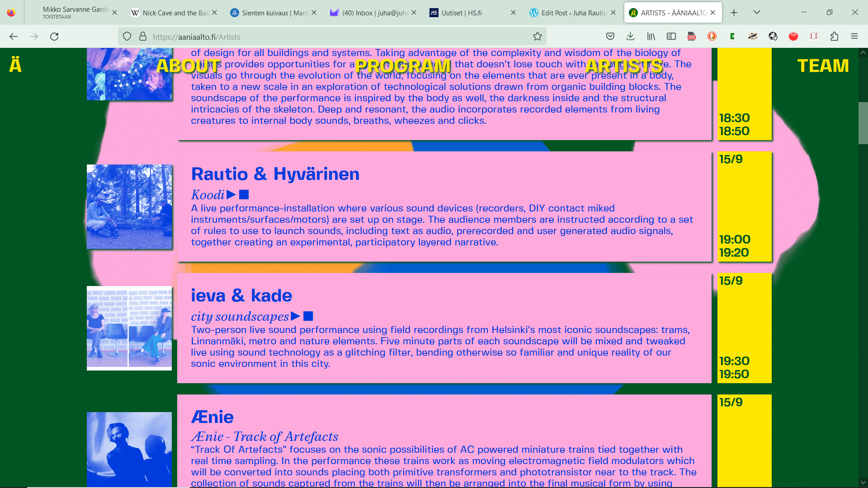868x488 pixels.
Task: Switch to the Uutiset HS.fi tab
Action: tap(466, 13)
